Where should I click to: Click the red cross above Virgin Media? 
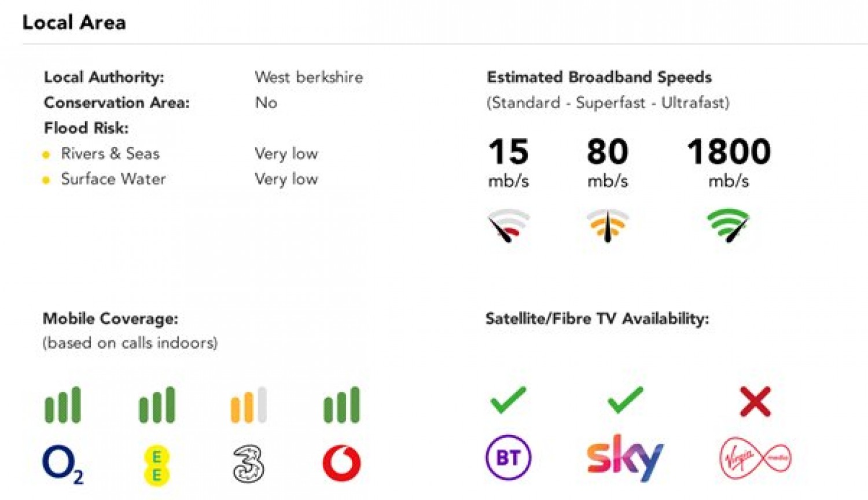click(x=755, y=402)
